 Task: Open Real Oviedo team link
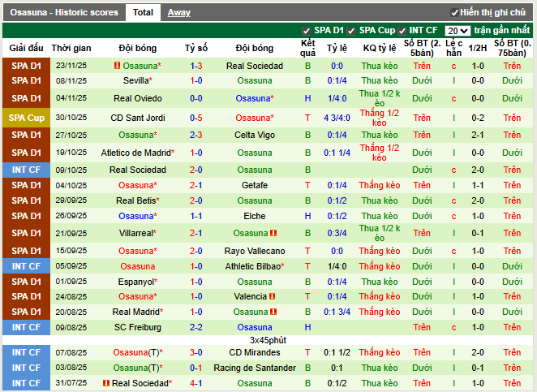138,98
